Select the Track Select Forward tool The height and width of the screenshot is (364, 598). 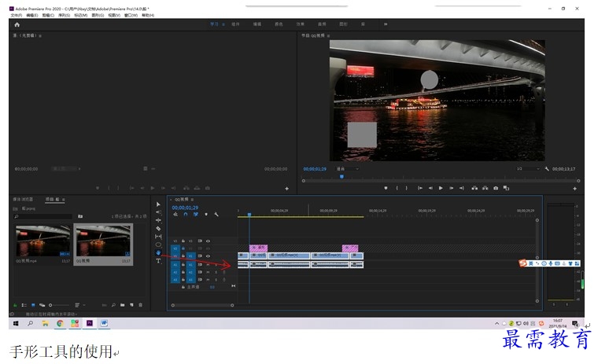(x=158, y=212)
